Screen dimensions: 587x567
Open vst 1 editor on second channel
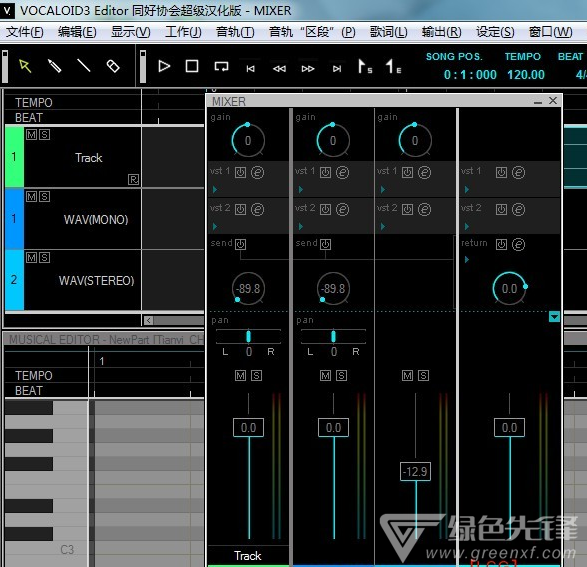click(342, 173)
